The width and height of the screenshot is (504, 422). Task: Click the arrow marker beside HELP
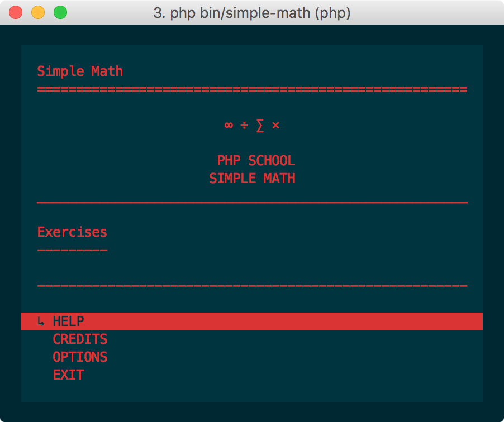(41, 321)
